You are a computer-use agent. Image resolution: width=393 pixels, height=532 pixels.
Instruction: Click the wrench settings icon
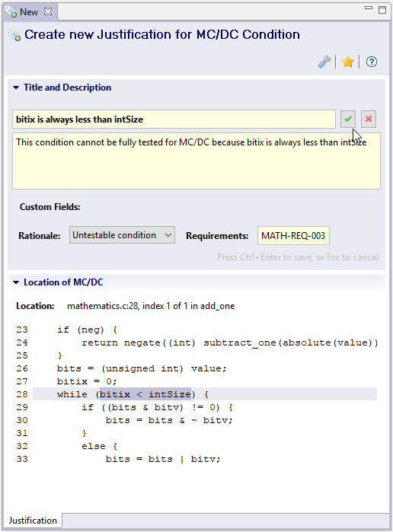324,62
